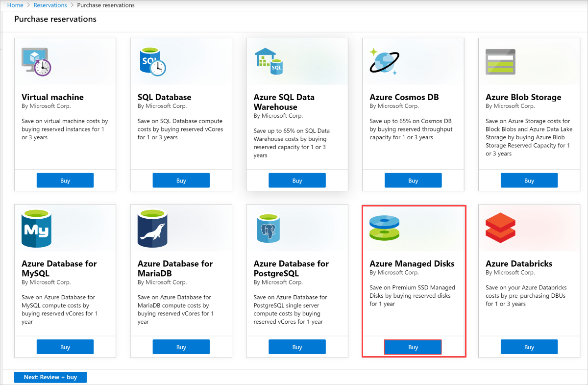
Task: Buy Azure Cosmos DB reserved capacity
Action: [413, 180]
